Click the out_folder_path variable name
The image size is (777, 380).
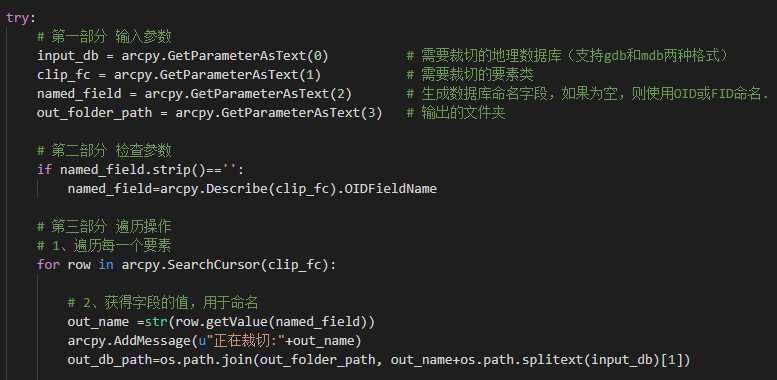coord(94,113)
